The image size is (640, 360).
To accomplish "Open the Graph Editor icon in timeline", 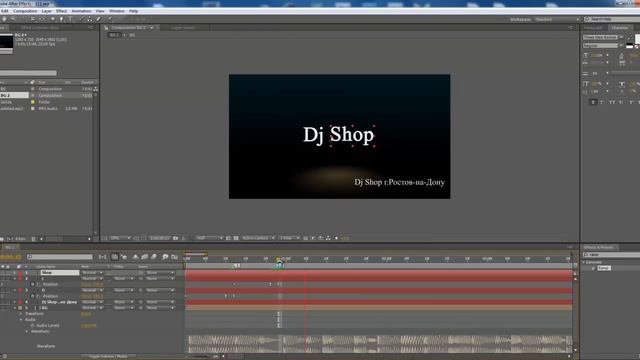I will pos(174,257).
